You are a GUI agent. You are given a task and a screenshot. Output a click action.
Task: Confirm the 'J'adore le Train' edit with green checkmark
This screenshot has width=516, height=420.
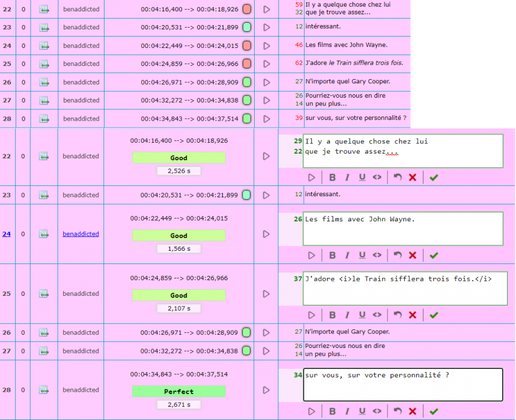[434, 315]
